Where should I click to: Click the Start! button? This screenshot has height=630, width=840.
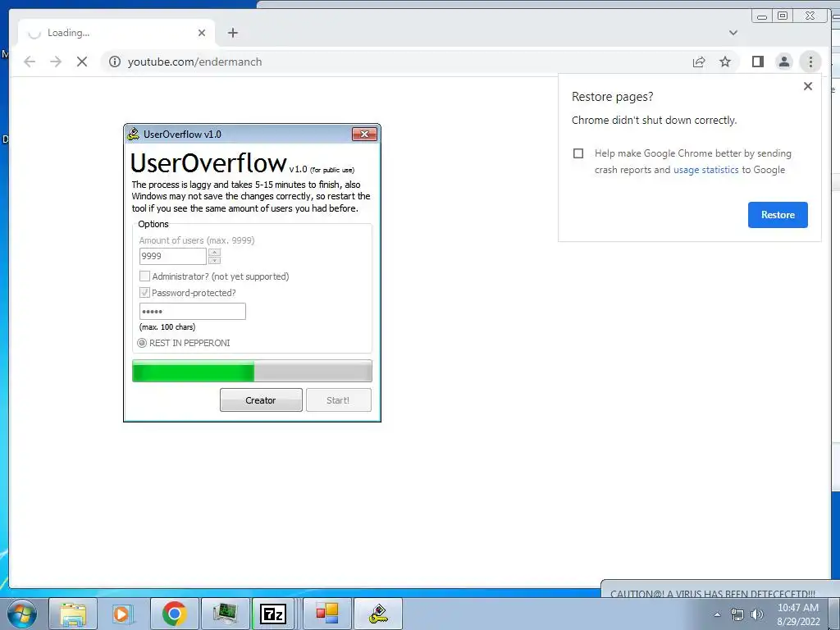point(338,400)
